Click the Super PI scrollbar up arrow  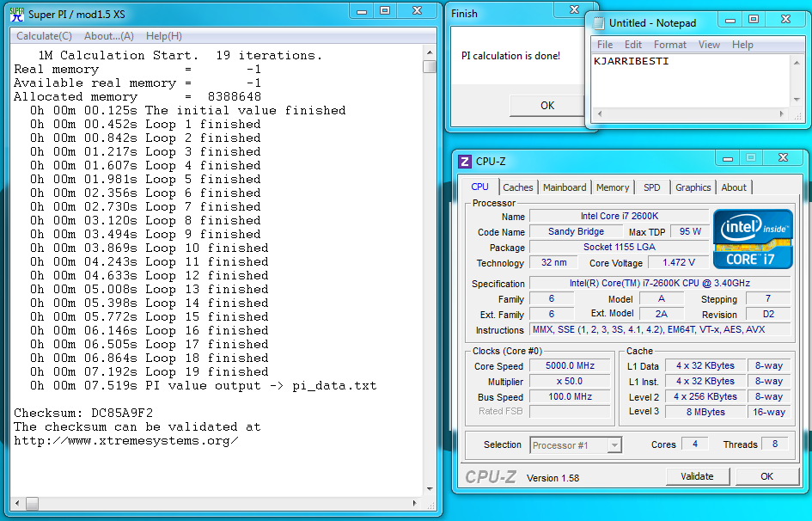coord(430,53)
